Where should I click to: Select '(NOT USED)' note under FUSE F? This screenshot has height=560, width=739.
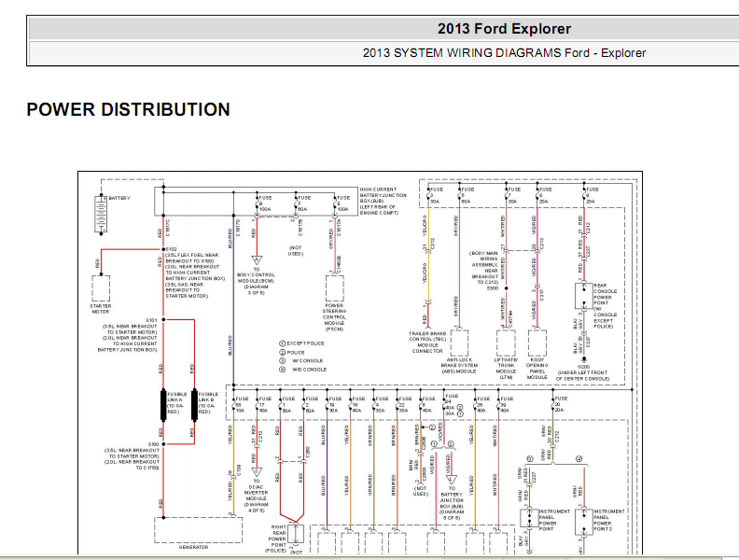296,251
